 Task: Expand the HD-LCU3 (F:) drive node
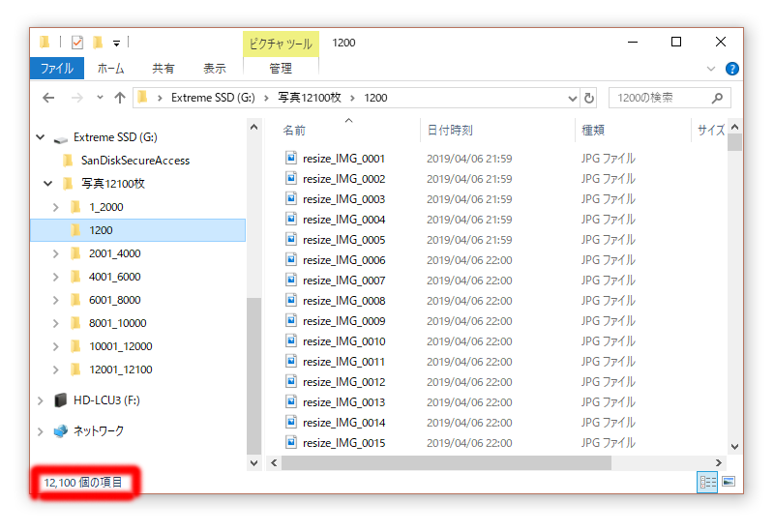coord(41,400)
